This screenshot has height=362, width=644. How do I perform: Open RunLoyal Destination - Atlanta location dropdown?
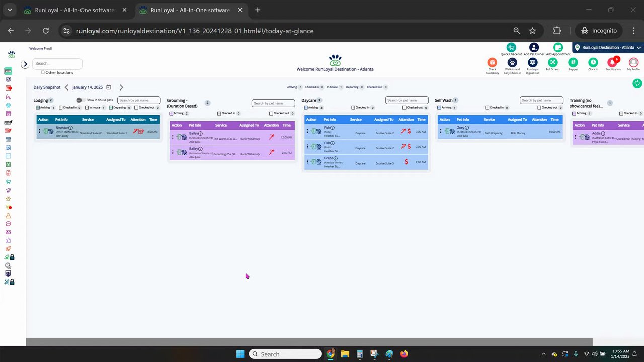pyautogui.click(x=608, y=48)
